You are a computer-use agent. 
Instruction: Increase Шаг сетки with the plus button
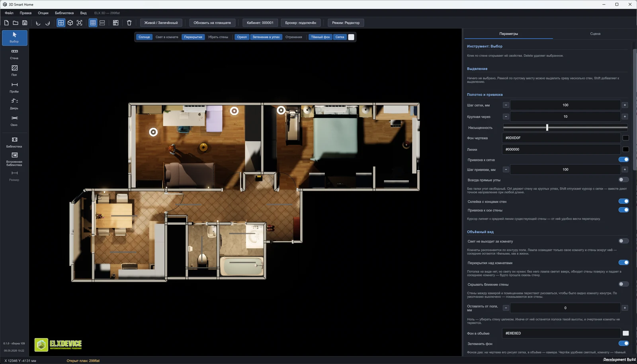[625, 105]
